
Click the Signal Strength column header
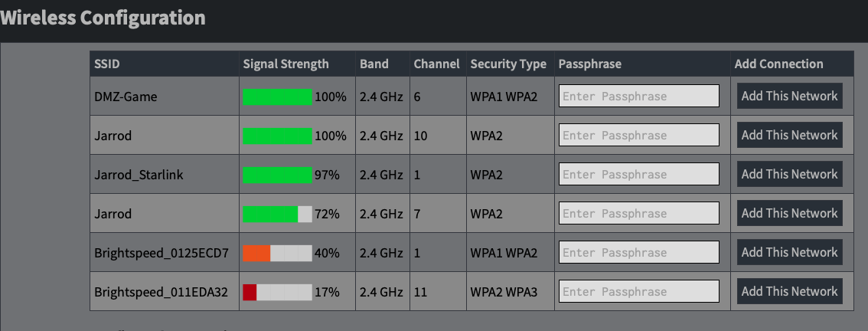point(286,64)
